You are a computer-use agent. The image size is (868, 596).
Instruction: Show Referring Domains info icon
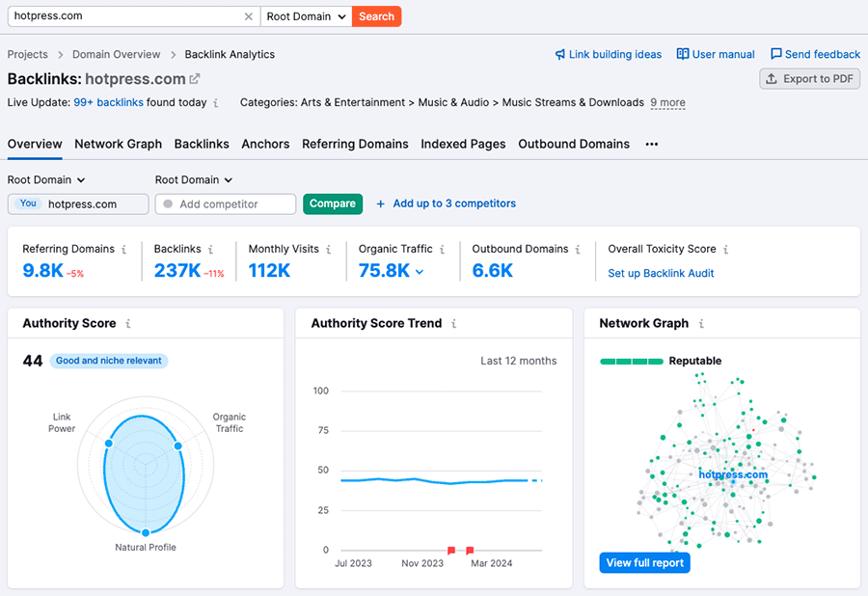pos(124,250)
